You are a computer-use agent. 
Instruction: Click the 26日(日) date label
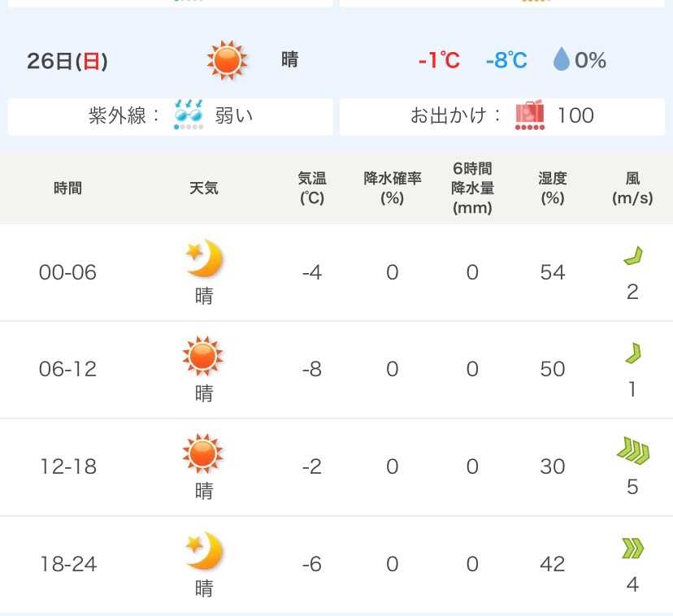(x=67, y=61)
